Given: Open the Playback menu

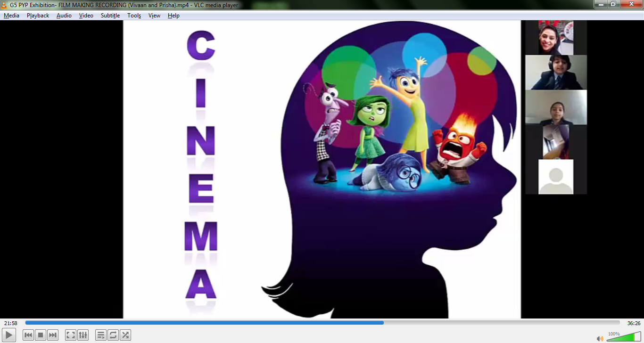Looking at the screenshot, I should [x=38, y=16].
